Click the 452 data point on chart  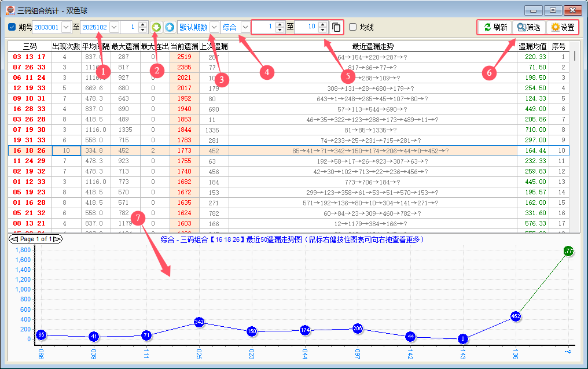point(516,316)
